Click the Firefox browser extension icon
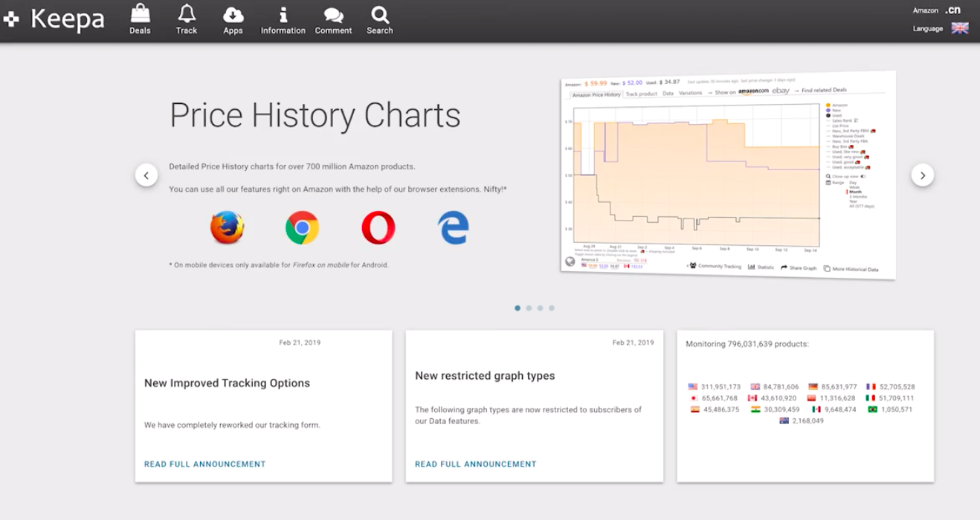This screenshot has height=520, width=980. coord(227,227)
